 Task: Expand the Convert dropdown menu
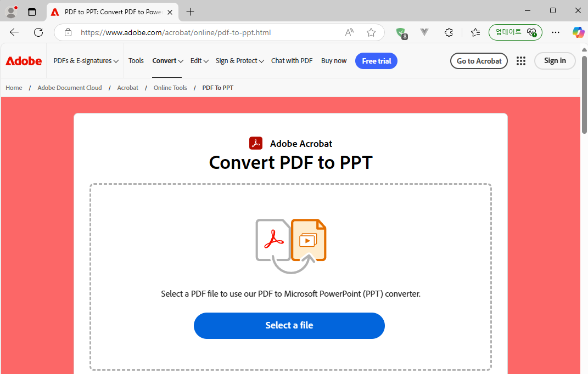(167, 61)
